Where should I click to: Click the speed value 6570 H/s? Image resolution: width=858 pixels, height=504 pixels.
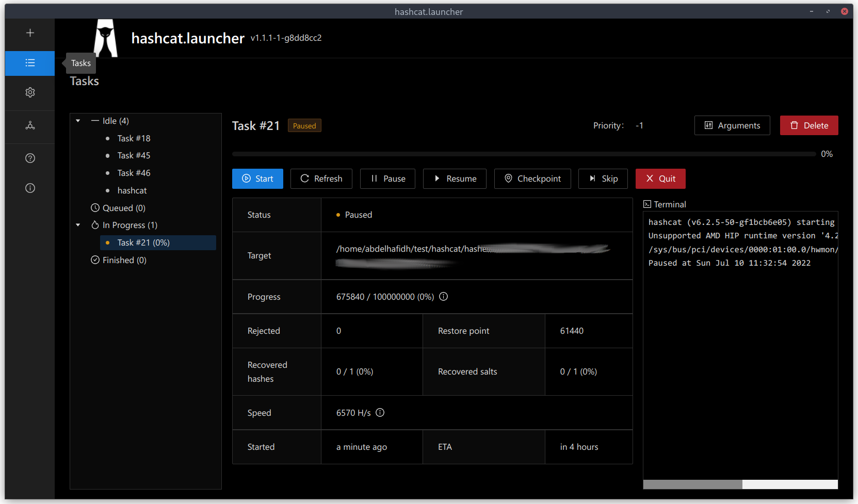click(x=353, y=413)
